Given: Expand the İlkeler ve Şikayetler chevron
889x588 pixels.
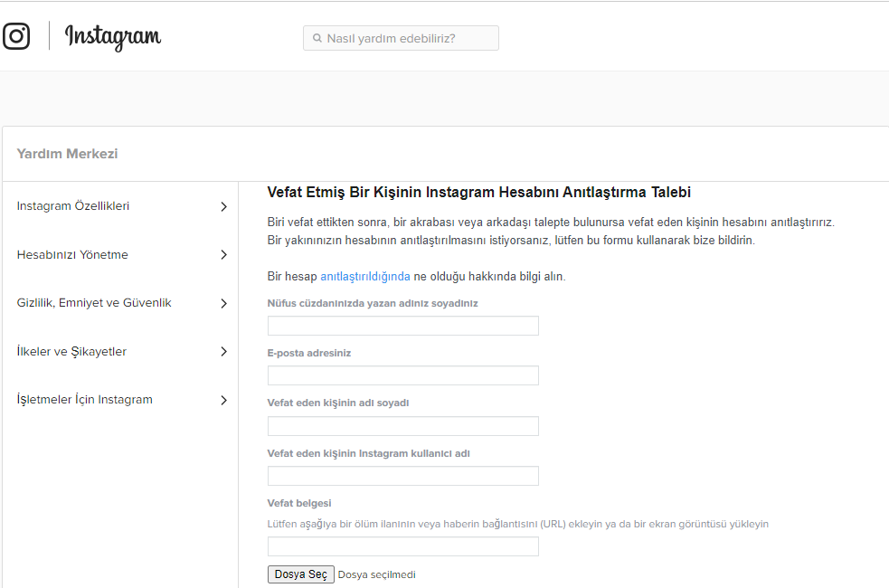Looking at the screenshot, I should point(223,352).
